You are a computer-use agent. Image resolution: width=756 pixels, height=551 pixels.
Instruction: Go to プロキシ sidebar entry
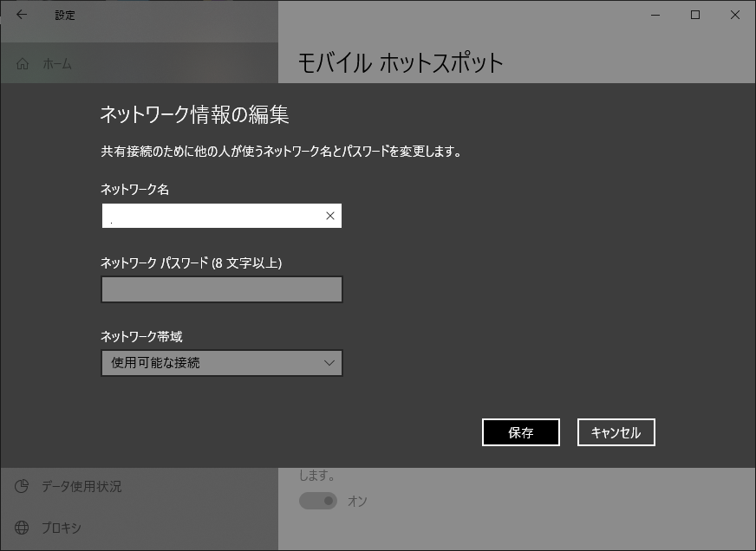[x=62, y=527]
